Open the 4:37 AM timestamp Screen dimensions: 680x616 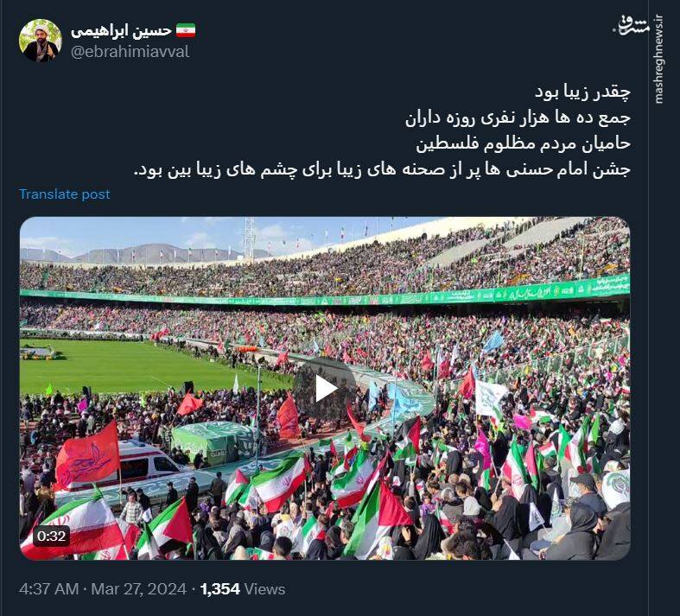pos(48,589)
